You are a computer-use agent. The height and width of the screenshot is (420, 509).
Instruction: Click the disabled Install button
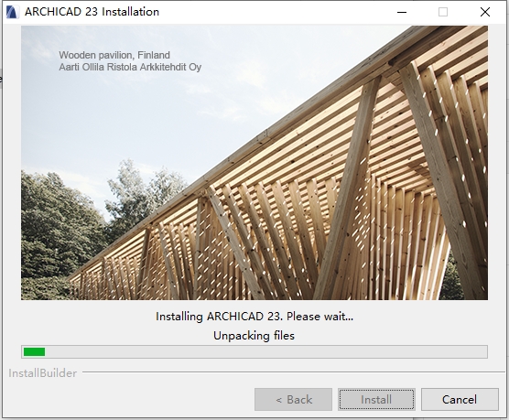coord(376,399)
